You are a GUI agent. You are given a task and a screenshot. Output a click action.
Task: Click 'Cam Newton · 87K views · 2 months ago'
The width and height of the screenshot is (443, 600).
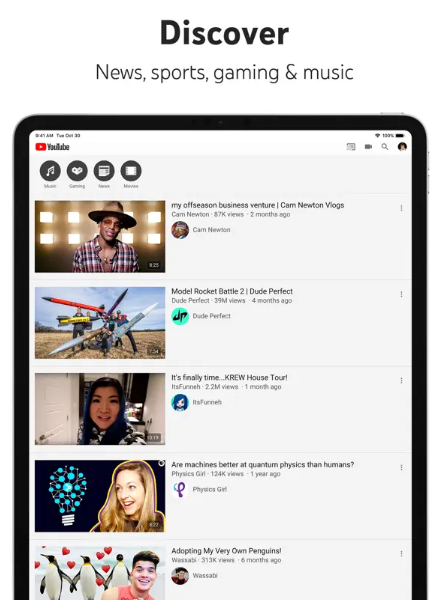click(x=231, y=214)
